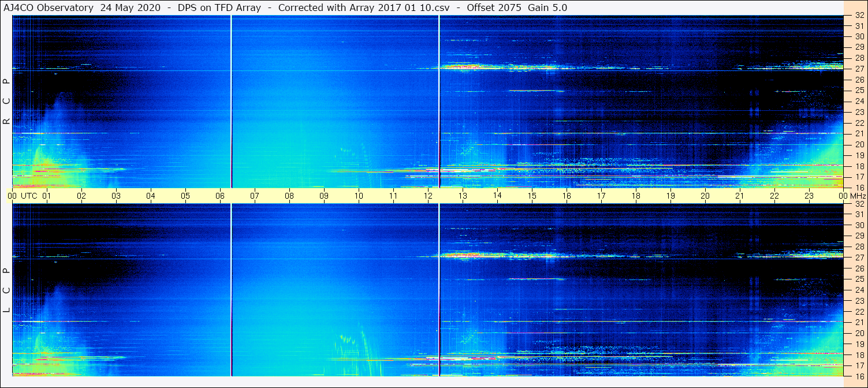The height and width of the screenshot is (388, 868).
Task: Select the 30 MHz label on RCP scale
Action: 859,36
